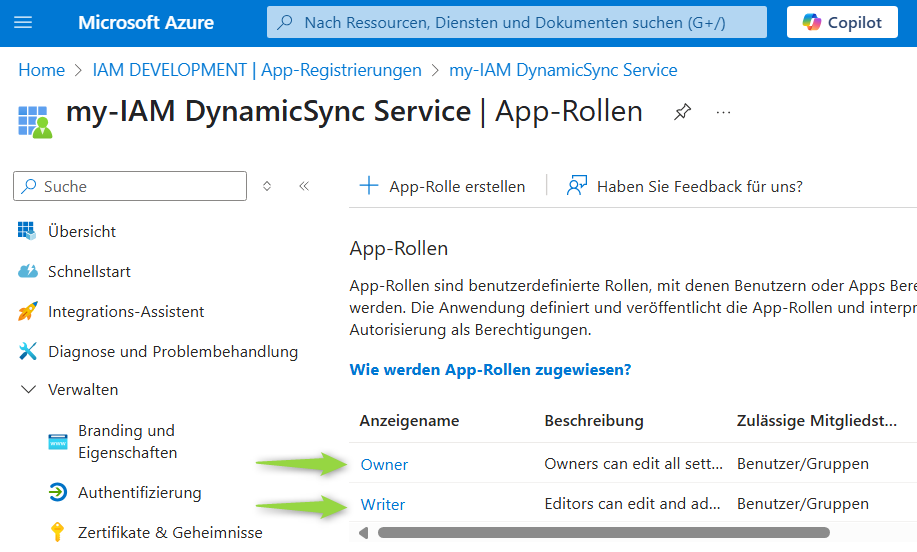
Task: Click the Beschreibung column header
Action: coord(594,420)
